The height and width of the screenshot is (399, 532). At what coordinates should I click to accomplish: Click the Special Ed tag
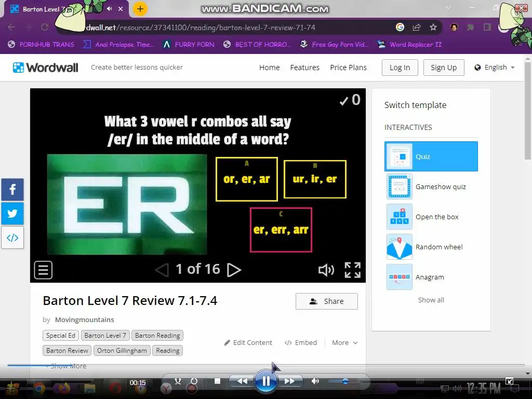click(x=61, y=336)
